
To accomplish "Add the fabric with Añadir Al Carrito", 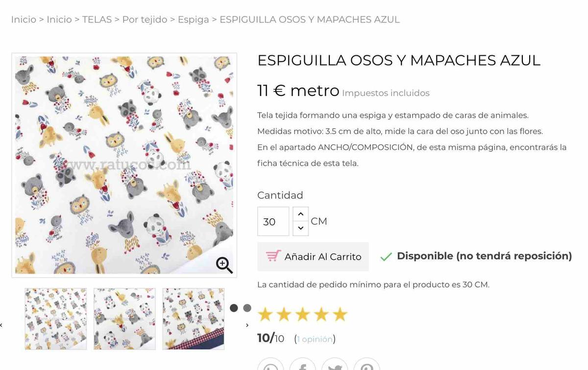I will (x=313, y=256).
